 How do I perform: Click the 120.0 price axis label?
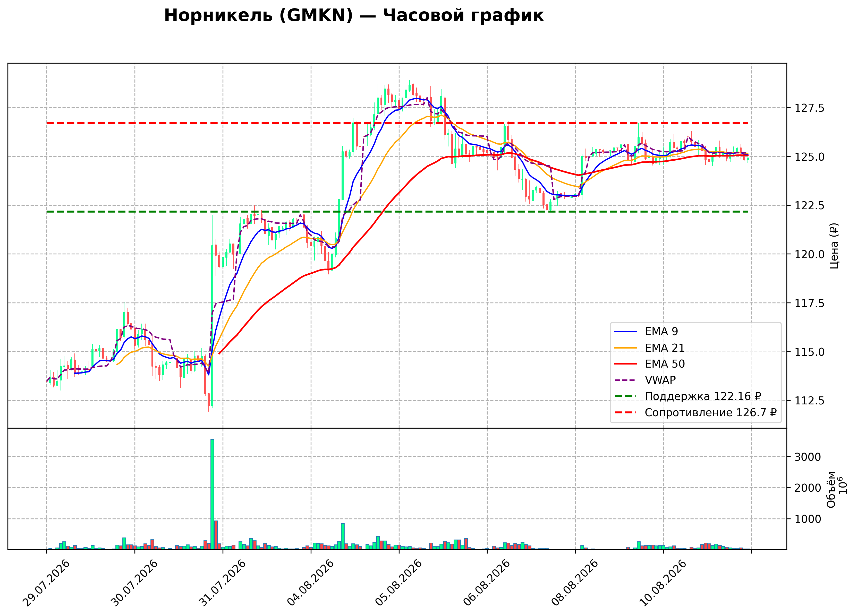click(810, 254)
